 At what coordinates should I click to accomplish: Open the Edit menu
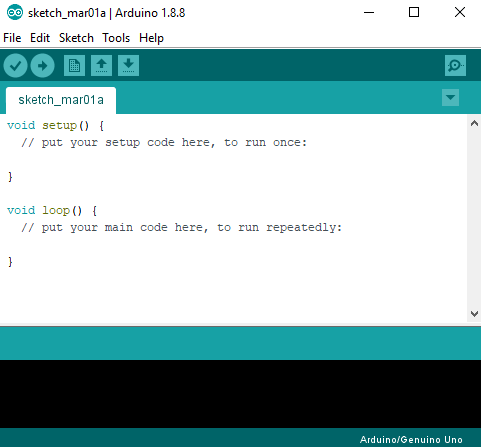[x=40, y=38]
